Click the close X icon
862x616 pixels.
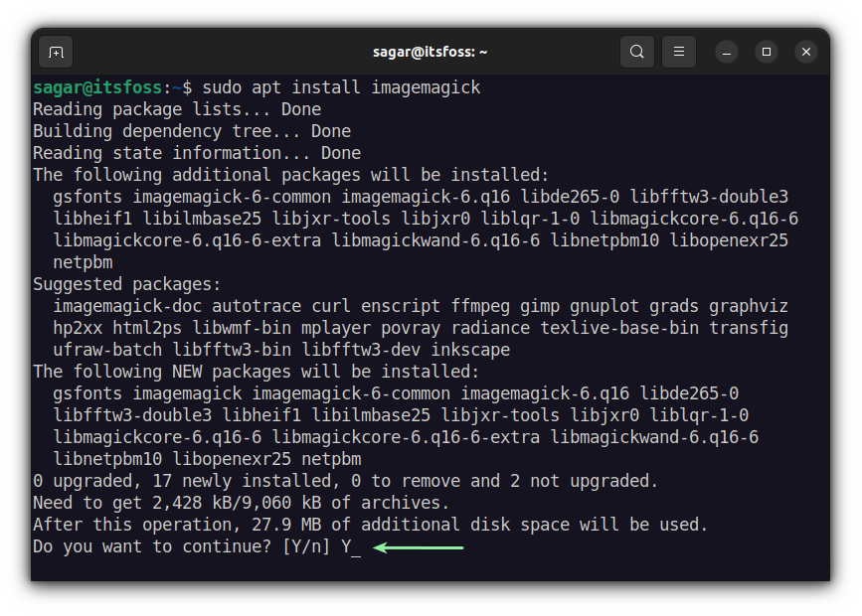tap(806, 51)
